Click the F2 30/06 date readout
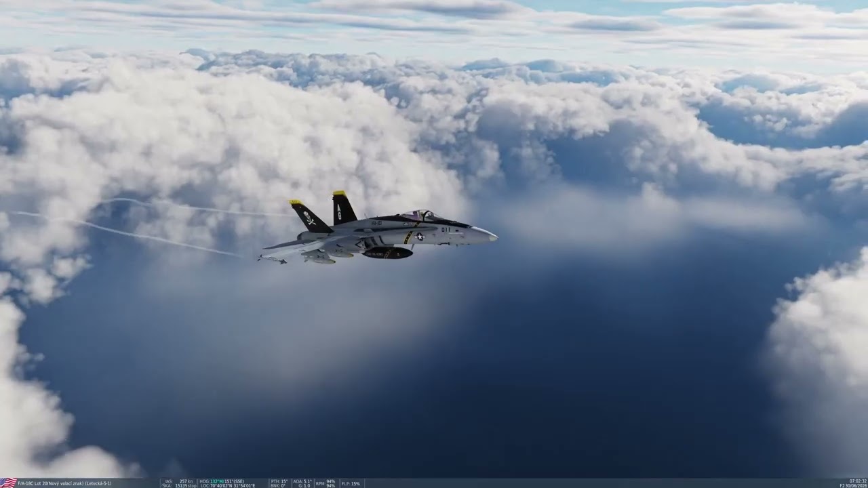Screen dimensions: 868x488 pos(853,485)
